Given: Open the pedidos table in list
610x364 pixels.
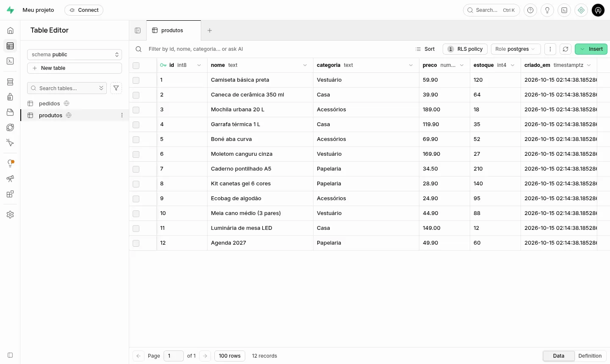Looking at the screenshot, I should pyautogui.click(x=49, y=103).
